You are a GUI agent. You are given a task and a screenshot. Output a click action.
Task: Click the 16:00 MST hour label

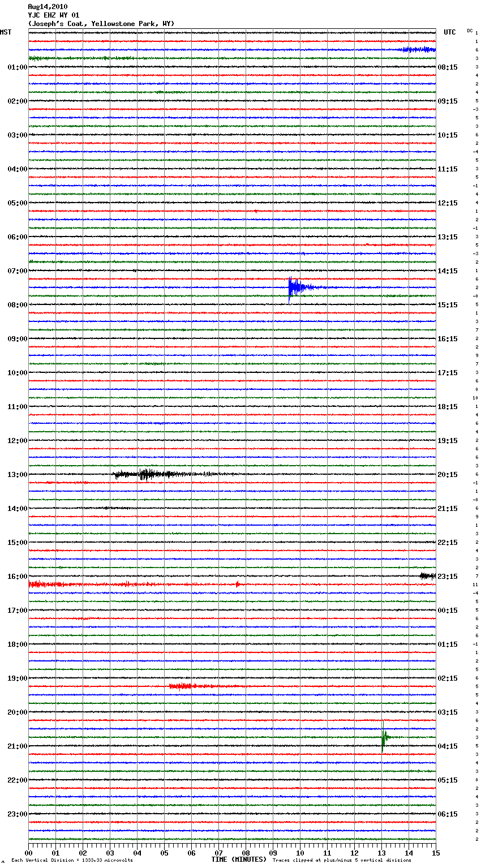tap(17, 577)
